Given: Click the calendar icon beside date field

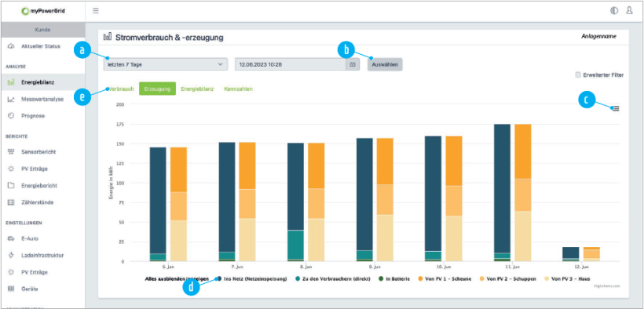Looking at the screenshot, I should [x=353, y=64].
